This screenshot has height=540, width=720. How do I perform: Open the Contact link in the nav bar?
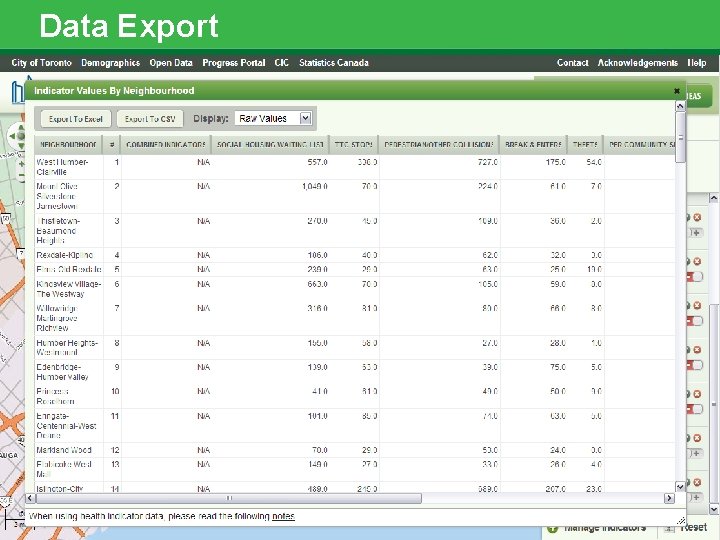pos(573,63)
